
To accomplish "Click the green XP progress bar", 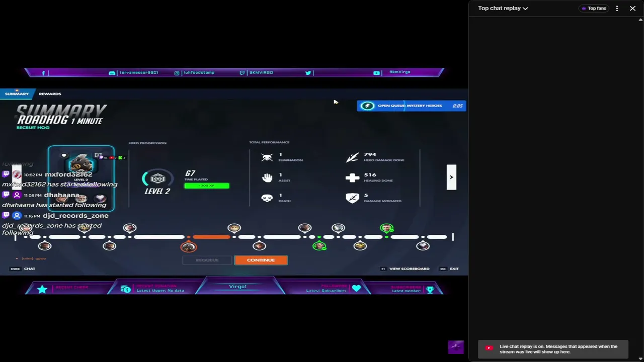I will [207, 186].
